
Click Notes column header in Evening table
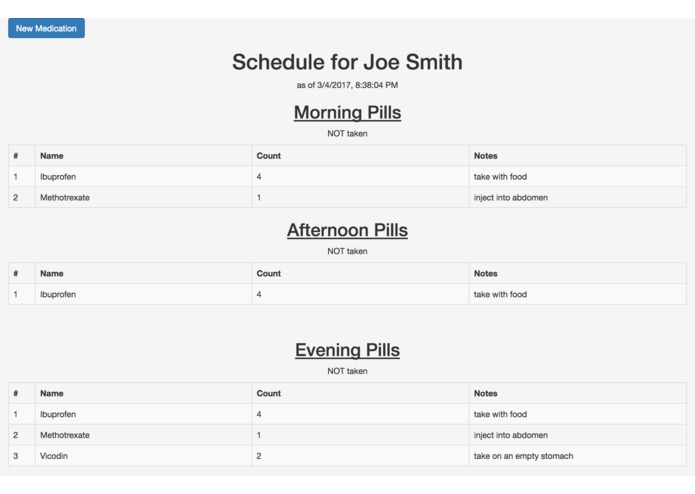[x=486, y=393]
